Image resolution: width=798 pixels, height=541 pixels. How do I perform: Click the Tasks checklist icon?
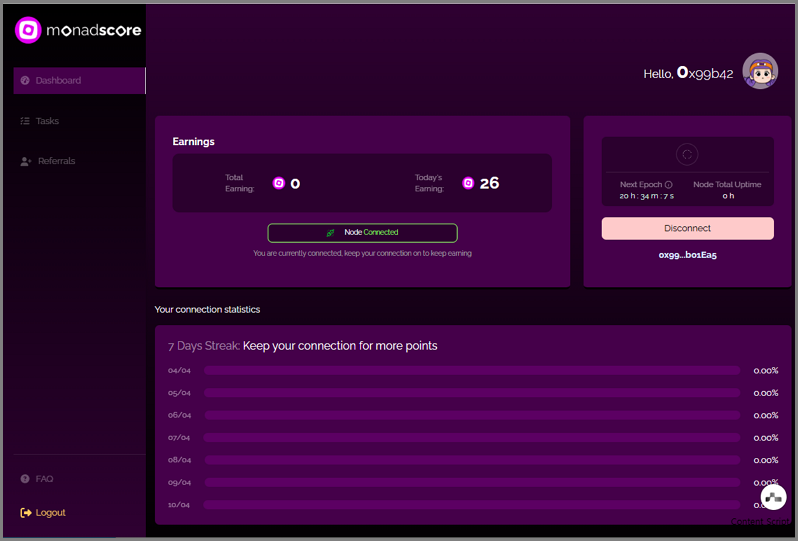tap(25, 121)
